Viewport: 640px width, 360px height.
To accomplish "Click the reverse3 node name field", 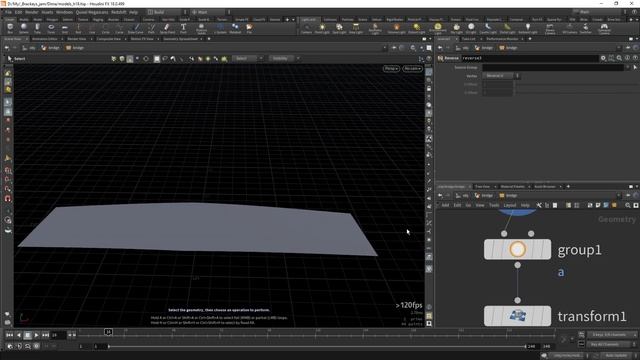I will click(529, 58).
